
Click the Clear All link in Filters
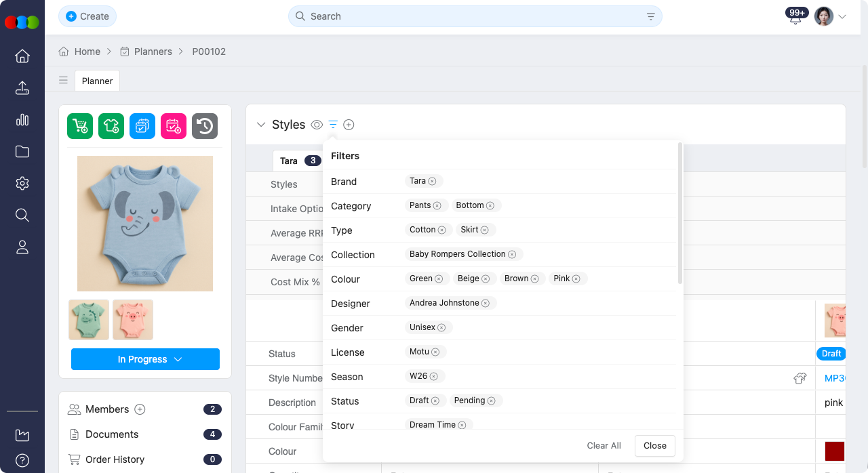click(x=604, y=445)
